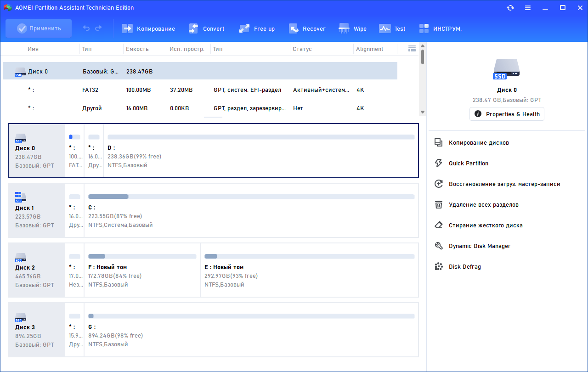Open the hamburger menu in title bar
588x372 pixels.
(528, 8)
